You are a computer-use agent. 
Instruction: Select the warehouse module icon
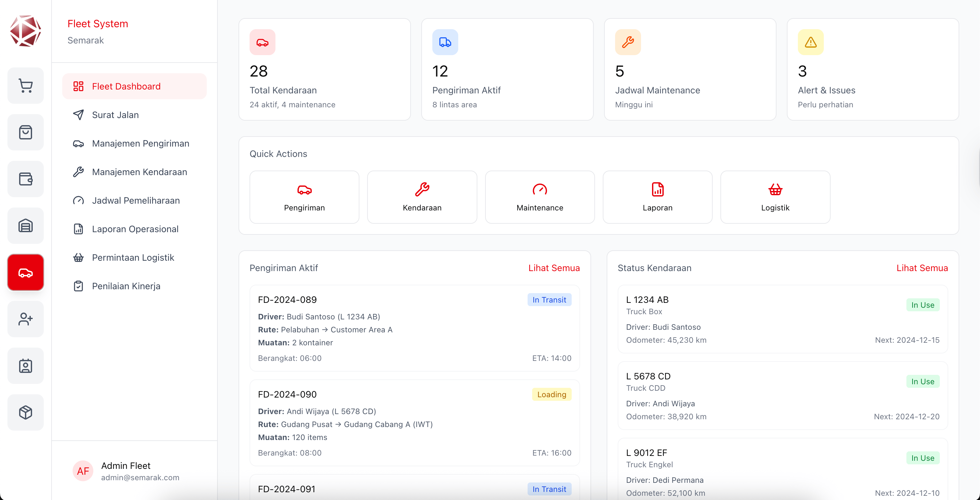(x=26, y=226)
